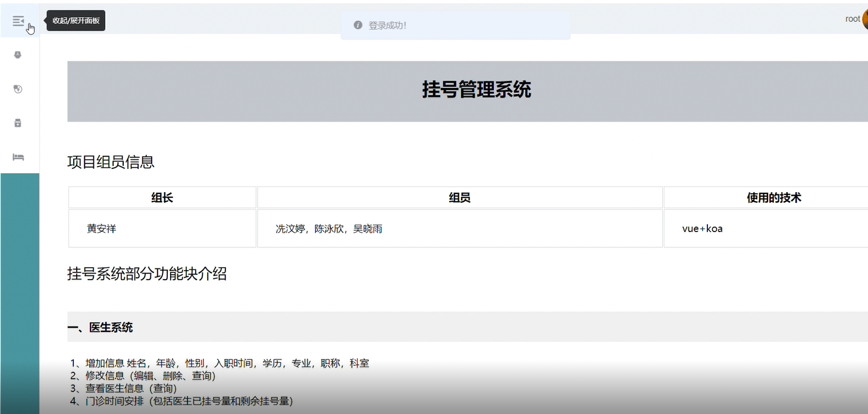This screenshot has width=868, height=414.
Task: Open the bed sidebar icon
Action: (18, 157)
